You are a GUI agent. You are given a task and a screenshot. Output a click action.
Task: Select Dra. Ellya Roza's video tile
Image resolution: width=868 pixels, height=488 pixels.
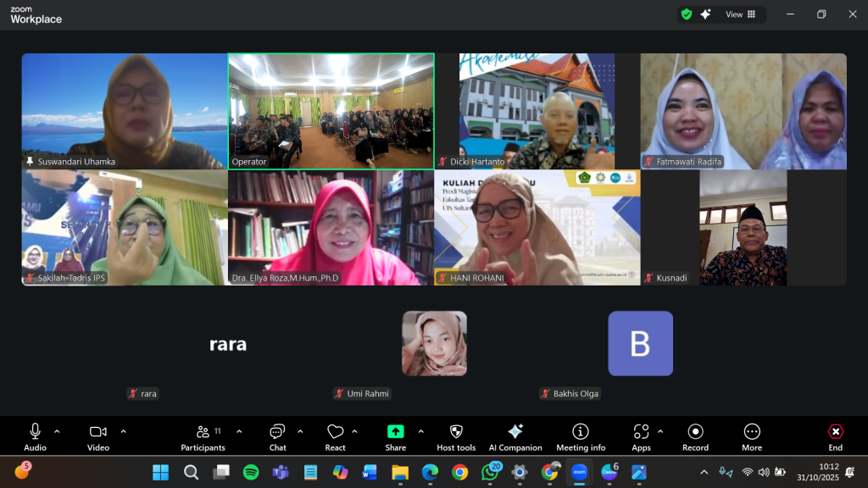(x=331, y=227)
